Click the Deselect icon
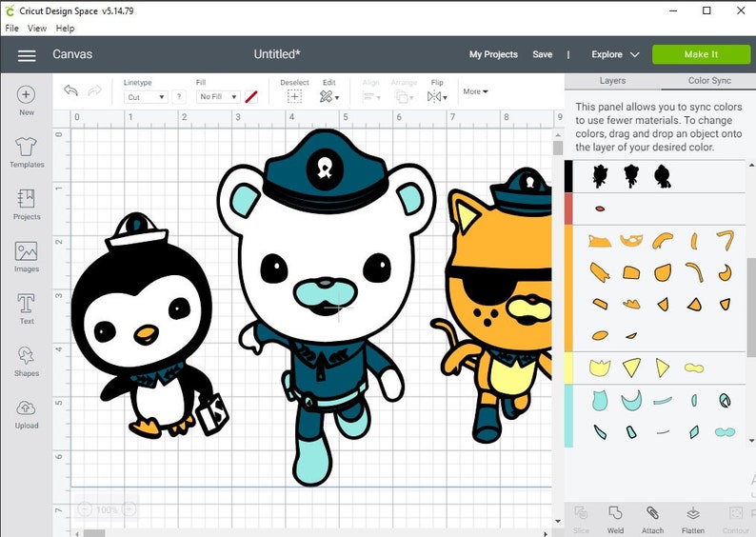Viewport: 756px width, 537px height. (x=294, y=96)
